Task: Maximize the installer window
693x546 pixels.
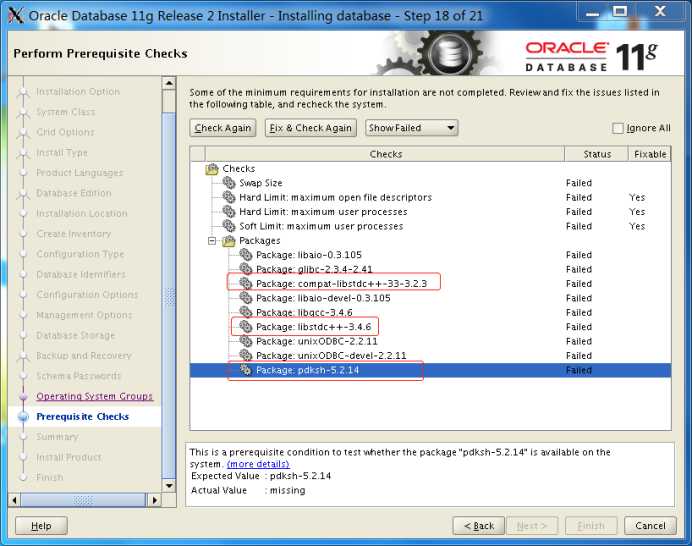Action: pos(620,11)
